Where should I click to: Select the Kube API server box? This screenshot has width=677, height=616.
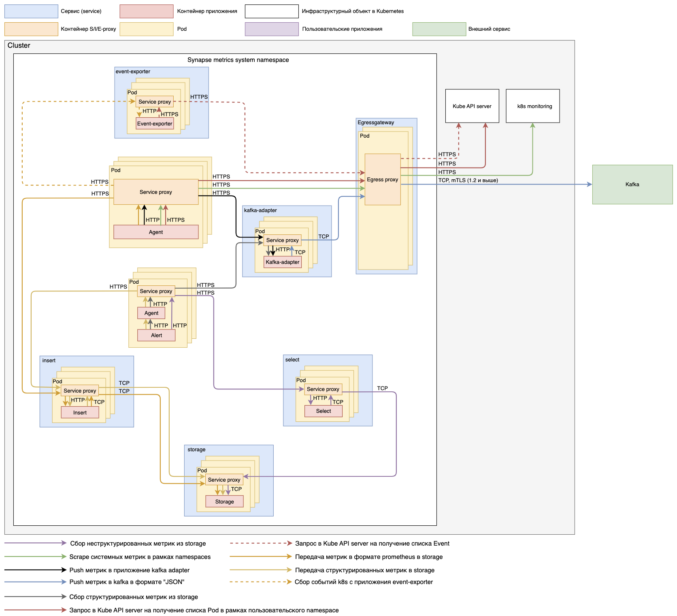pos(472,106)
